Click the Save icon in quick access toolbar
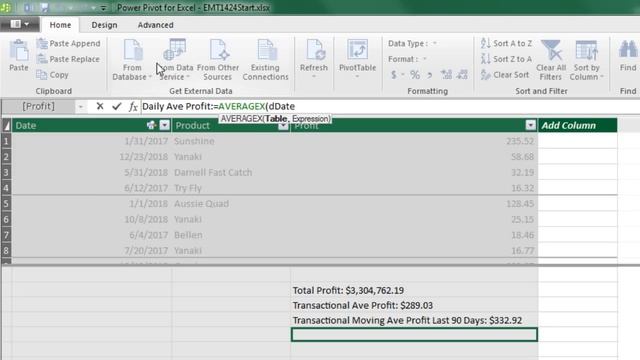 tap(44, 8)
